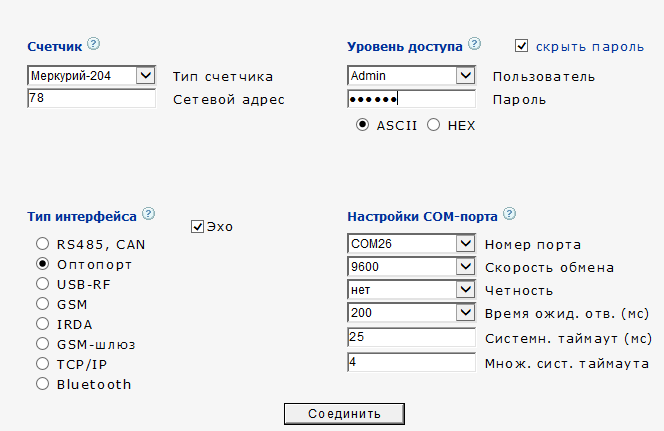Click the help icon next to Тип интерфейса
This screenshot has width=664, height=431.
click(x=148, y=214)
